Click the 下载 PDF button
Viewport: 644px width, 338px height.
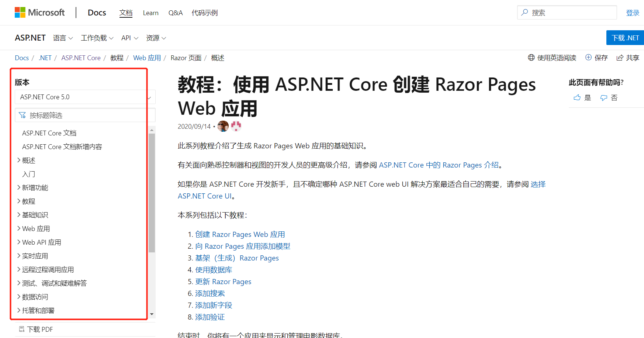[36, 329]
